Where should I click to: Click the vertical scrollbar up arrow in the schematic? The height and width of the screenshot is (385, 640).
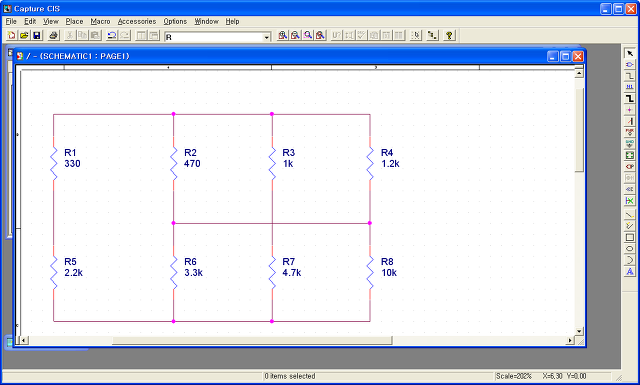tap(579, 73)
